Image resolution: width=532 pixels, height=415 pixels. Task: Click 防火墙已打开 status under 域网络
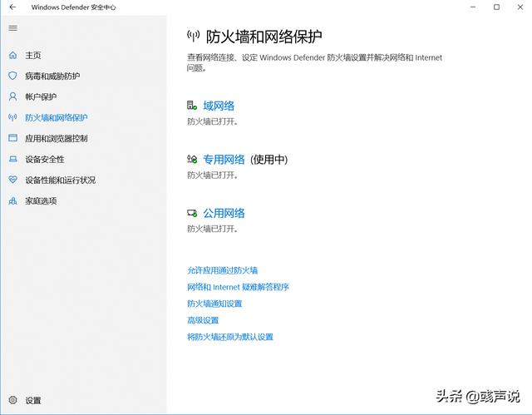point(212,121)
